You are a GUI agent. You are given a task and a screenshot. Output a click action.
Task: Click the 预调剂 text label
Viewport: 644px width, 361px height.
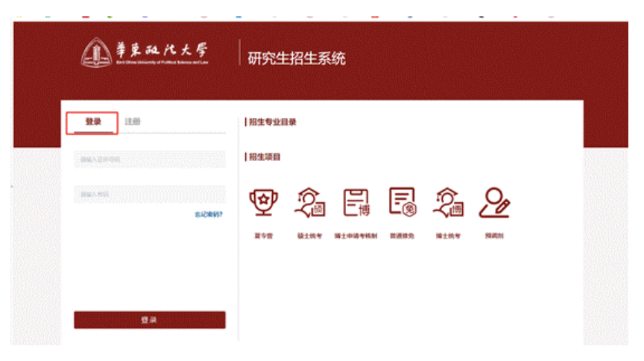tap(494, 236)
